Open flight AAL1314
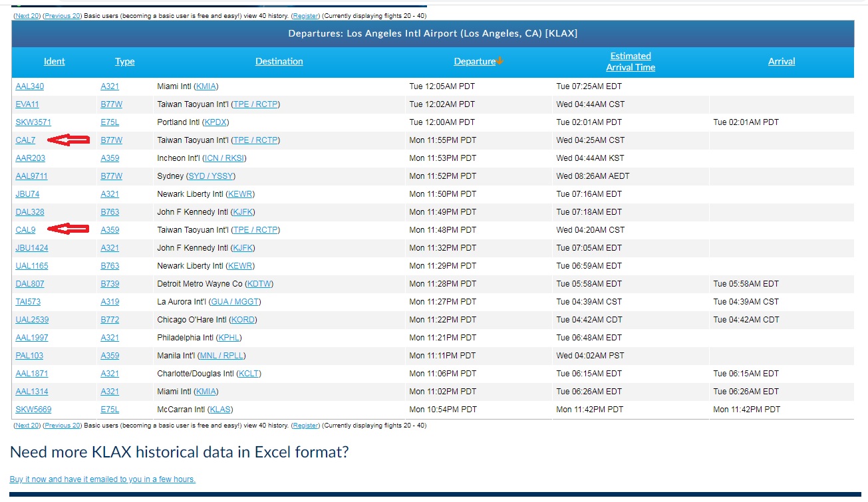Viewport: 868px width, 502px height. point(32,392)
